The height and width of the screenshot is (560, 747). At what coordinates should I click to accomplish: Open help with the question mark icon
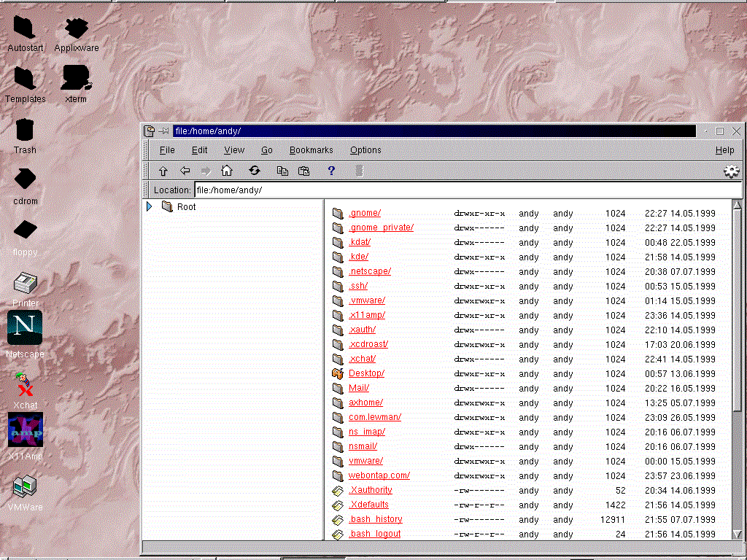tap(331, 171)
